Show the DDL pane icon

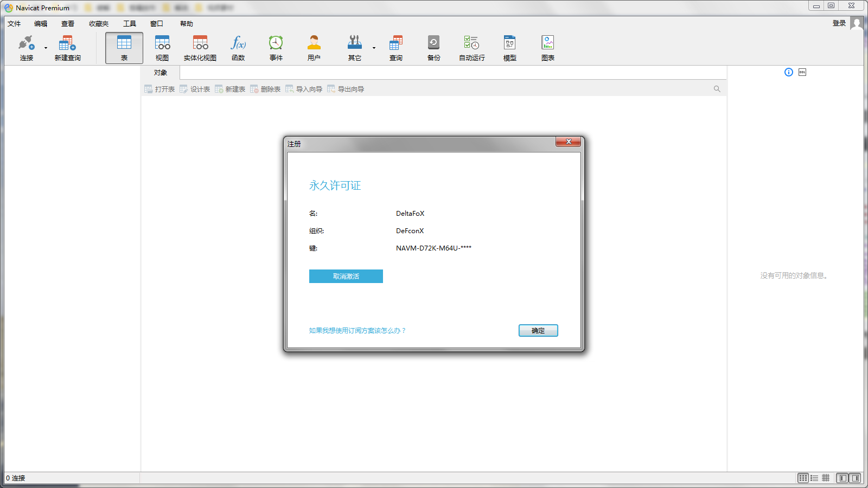[x=802, y=72]
